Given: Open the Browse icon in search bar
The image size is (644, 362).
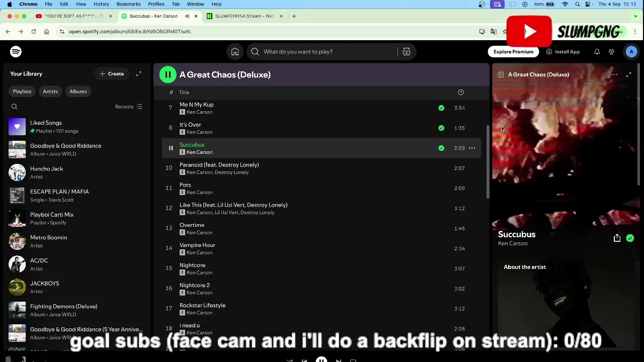Looking at the screenshot, I should [x=407, y=52].
